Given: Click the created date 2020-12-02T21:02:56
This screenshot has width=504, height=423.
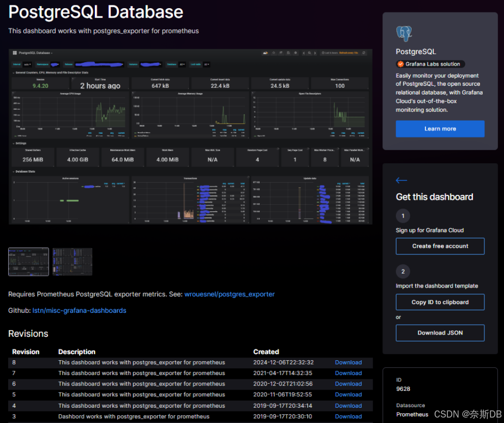Looking at the screenshot, I should [x=283, y=384].
